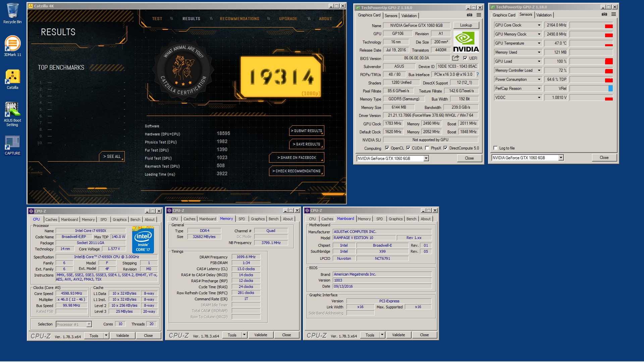This screenshot has width=644, height=362.
Task: Open the hamburger menu in the GPU-Z Sensors window
Action: point(613,14)
